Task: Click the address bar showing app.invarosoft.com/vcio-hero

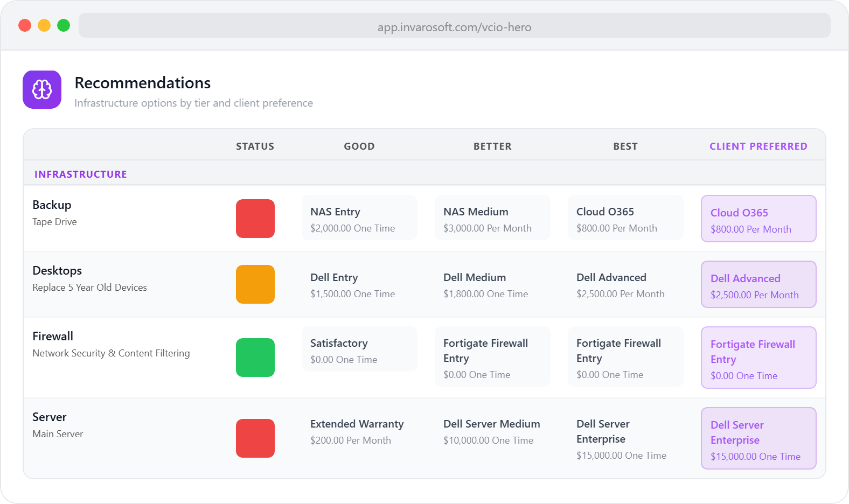Action: pos(454,25)
